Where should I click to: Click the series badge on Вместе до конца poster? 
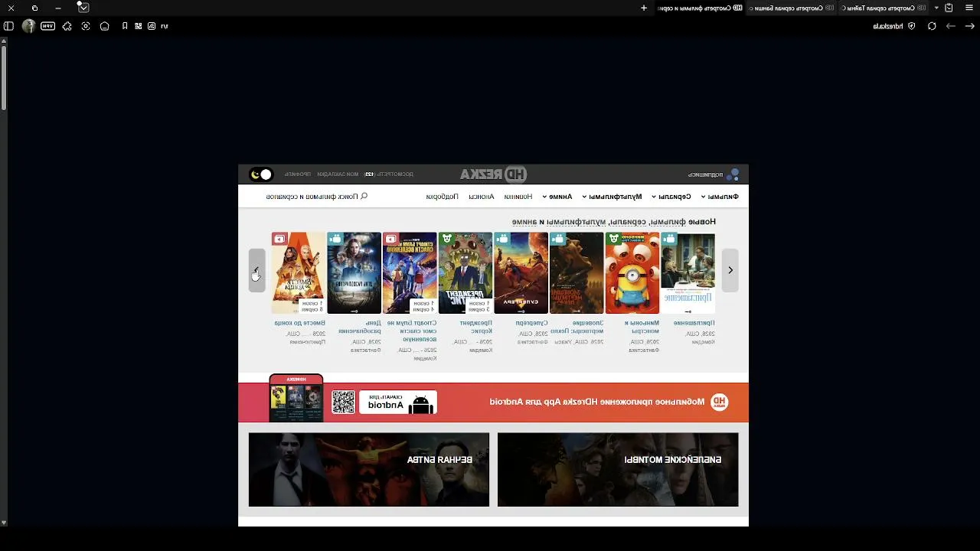tap(279, 239)
